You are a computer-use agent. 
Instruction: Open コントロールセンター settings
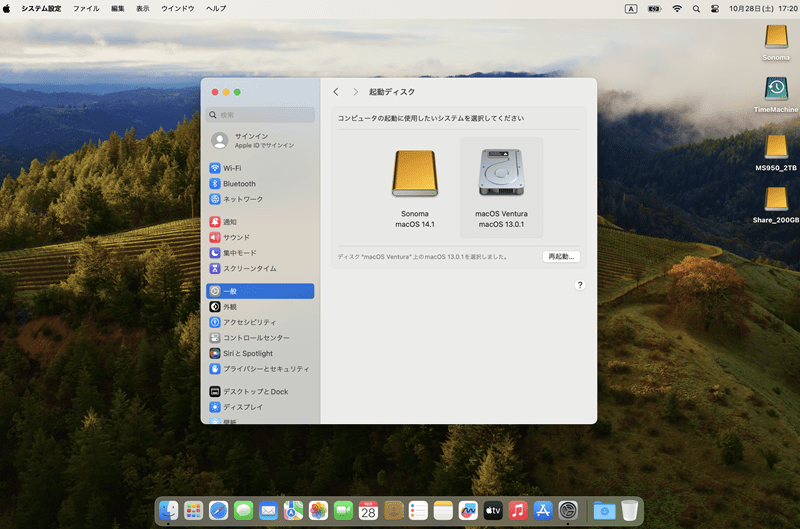(260, 338)
